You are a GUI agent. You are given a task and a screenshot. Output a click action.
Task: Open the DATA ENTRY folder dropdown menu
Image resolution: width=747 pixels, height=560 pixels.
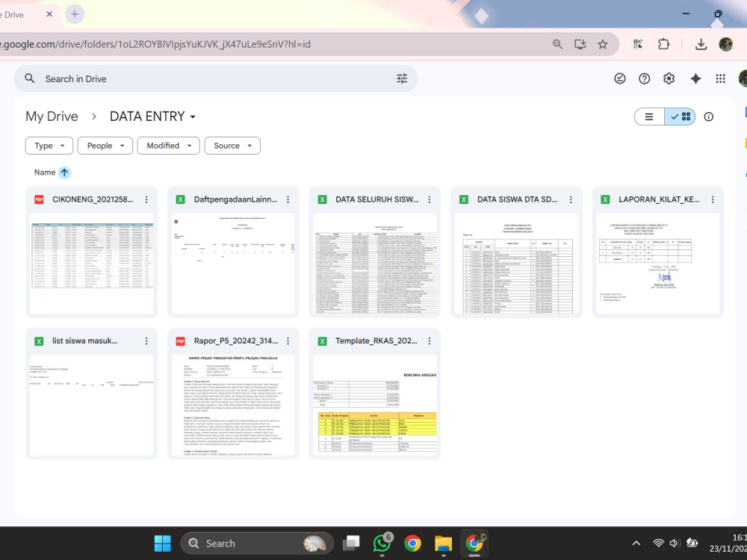point(152,116)
